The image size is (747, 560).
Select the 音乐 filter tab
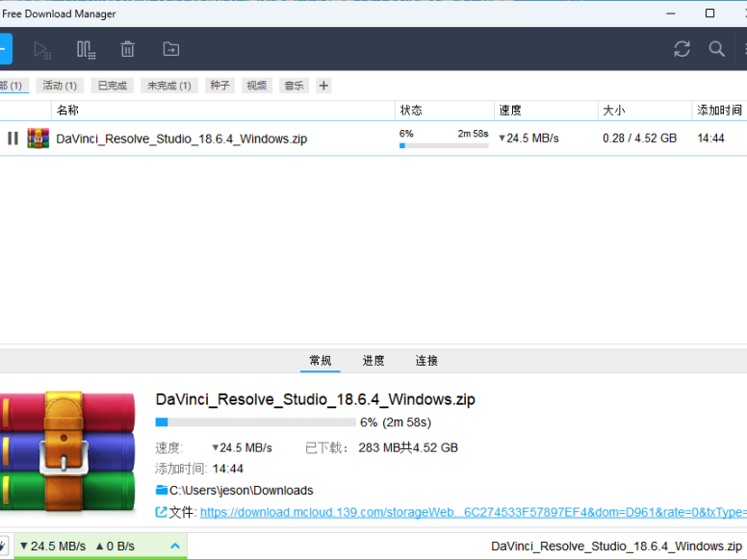(294, 86)
